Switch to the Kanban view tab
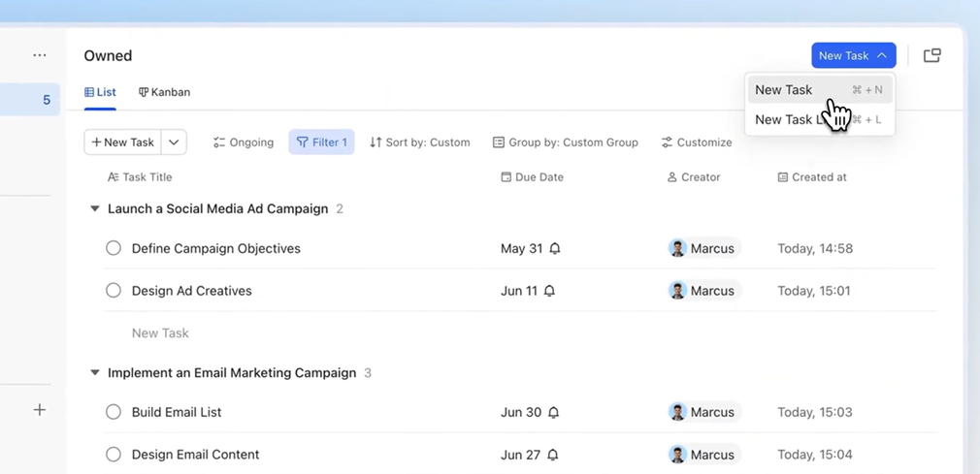 [x=164, y=92]
